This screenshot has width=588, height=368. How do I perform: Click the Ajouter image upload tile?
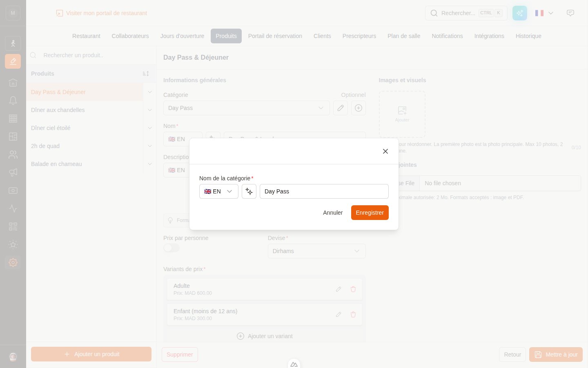[x=402, y=114]
